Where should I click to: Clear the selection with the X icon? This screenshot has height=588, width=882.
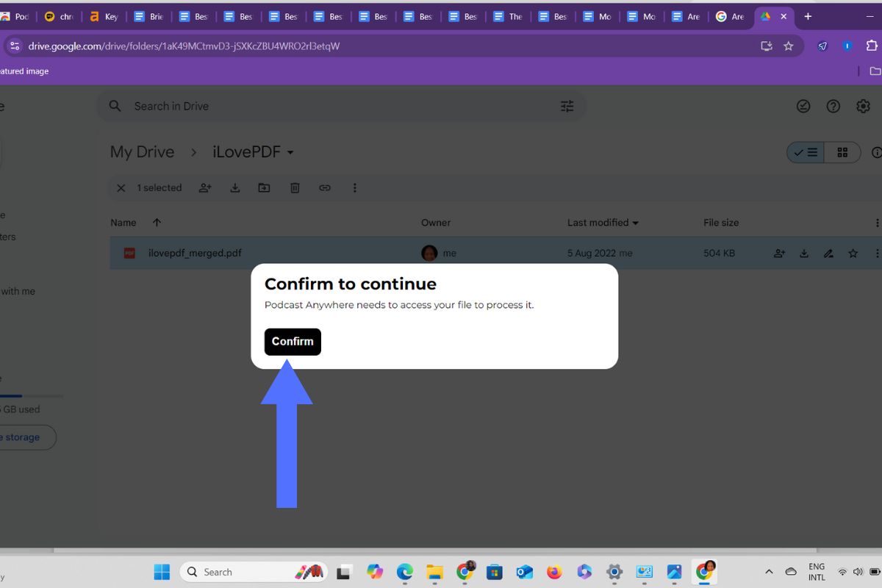[121, 188]
